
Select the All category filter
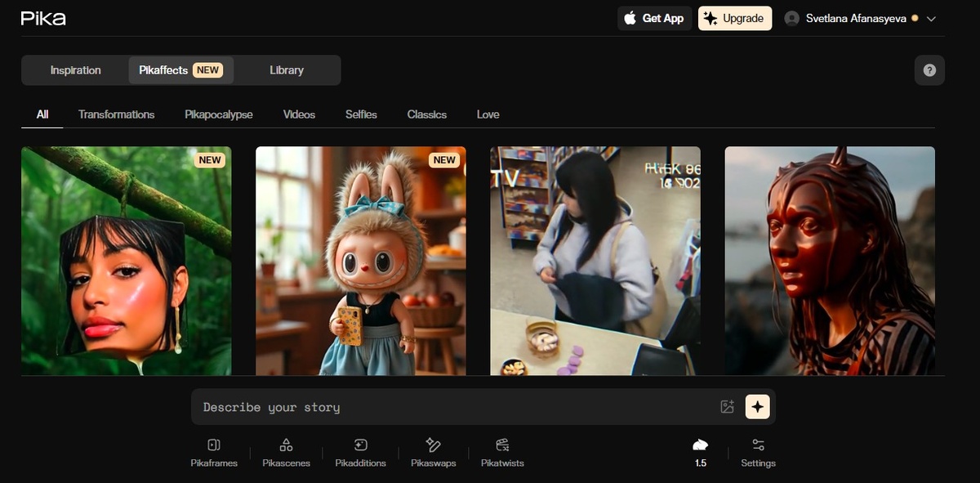pos(42,114)
